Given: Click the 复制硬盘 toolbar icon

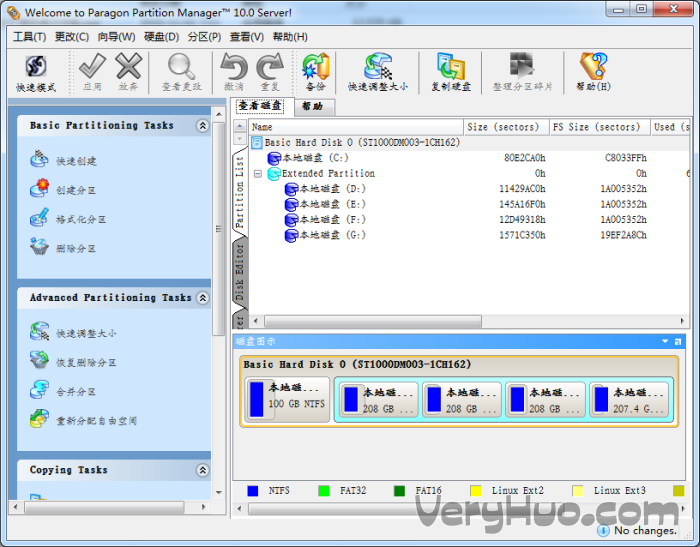Looking at the screenshot, I should (451, 73).
